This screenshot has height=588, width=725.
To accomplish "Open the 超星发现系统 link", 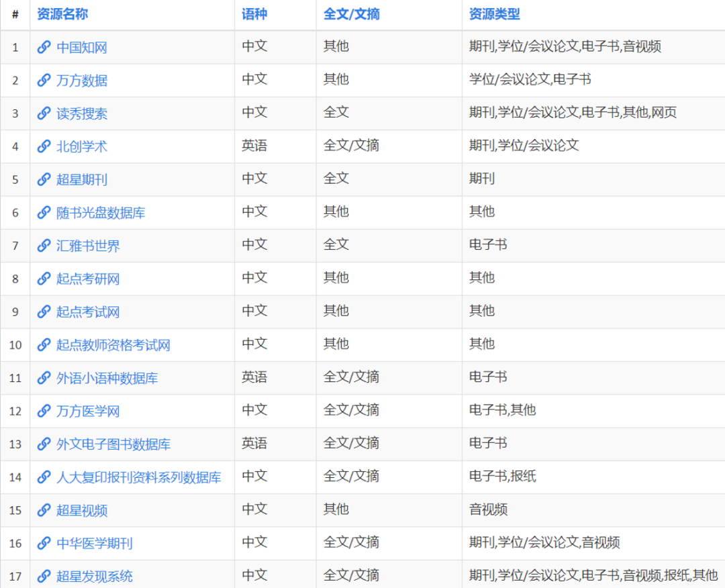I will click(x=95, y=577).
